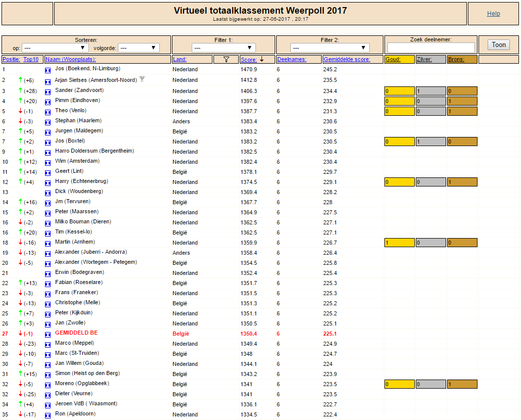Viewport: 521px width, 420px height.
Task: Sort by Gemiddelde score column header
Action: 347,60
